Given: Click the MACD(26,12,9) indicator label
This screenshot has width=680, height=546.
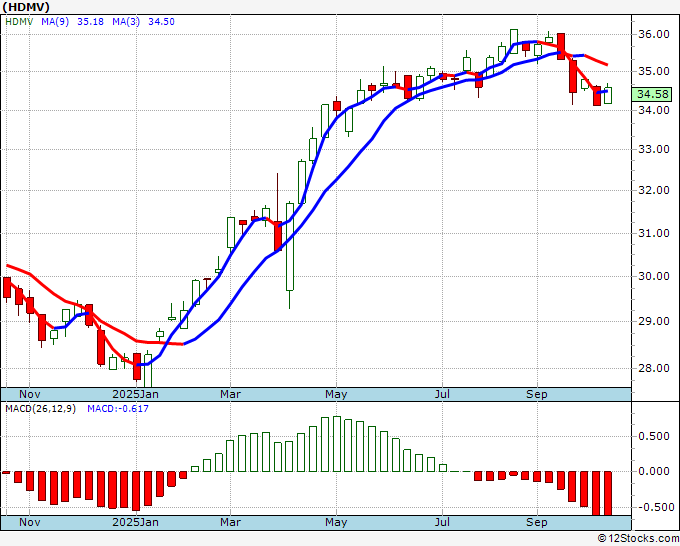Looking at the screenshot, I should (40, 409).
